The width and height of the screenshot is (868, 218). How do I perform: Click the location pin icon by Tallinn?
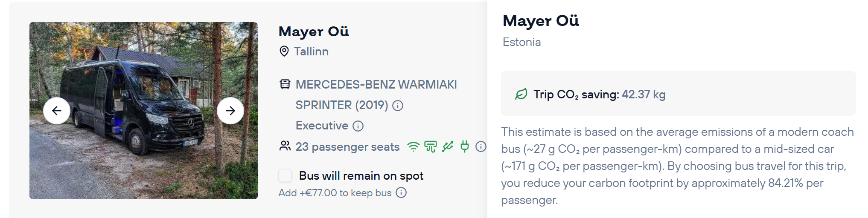click(x=284, y=52)
